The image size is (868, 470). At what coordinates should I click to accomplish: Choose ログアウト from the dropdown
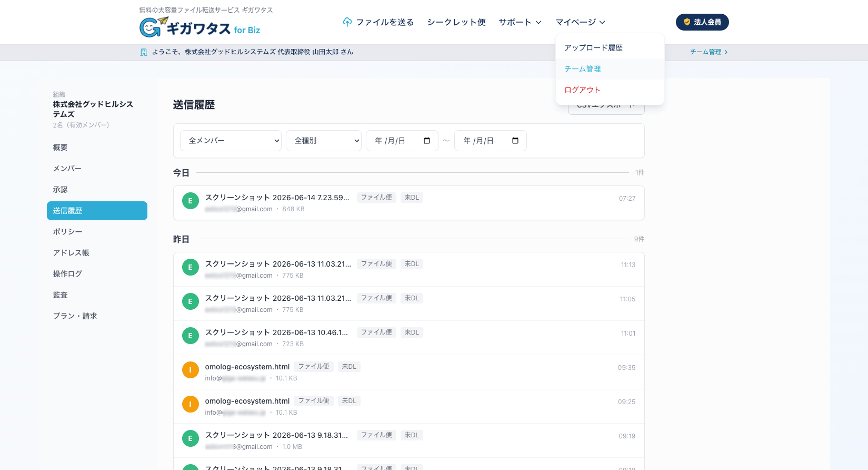pyautogui.click(x=610, y=90)
